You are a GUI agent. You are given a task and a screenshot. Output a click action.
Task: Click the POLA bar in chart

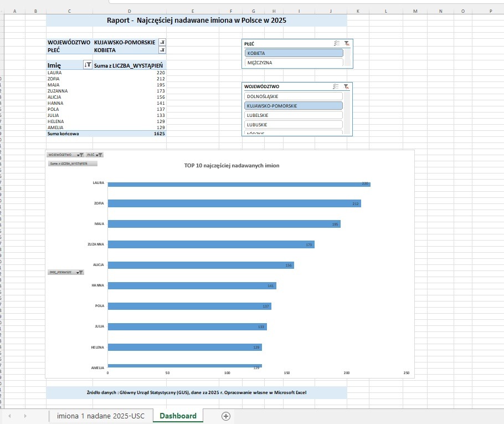189,306
